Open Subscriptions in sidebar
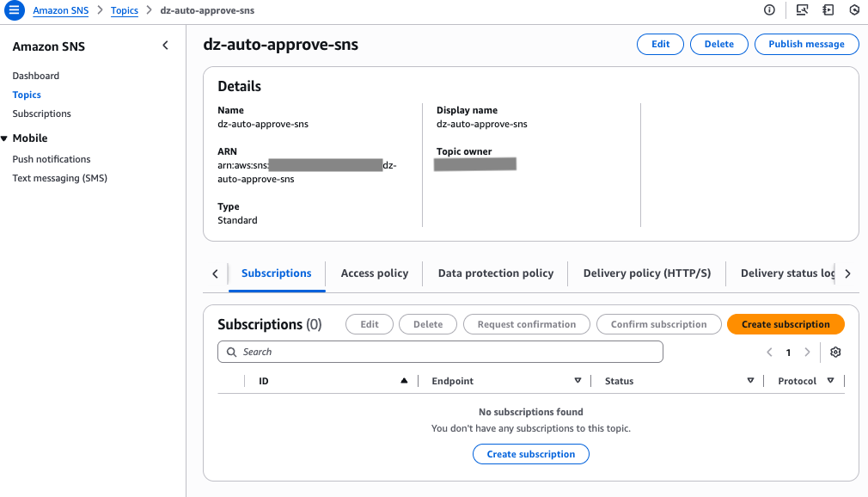 coord(41,114)
